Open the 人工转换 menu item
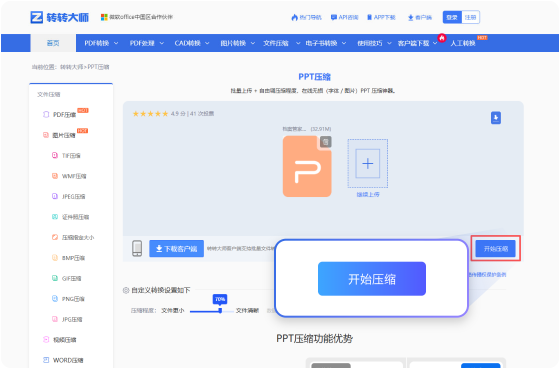The height and width of the screenshot is (369, 560). (x=462, y=43)
